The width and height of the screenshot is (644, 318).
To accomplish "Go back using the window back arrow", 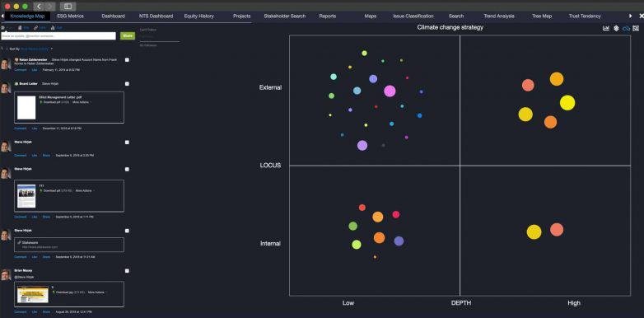I will click(x=39, y=7).
